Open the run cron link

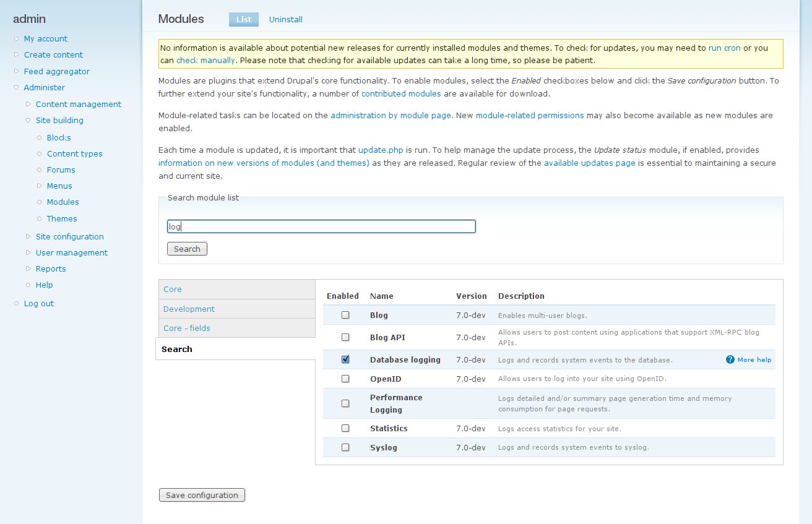click(724, 48)
